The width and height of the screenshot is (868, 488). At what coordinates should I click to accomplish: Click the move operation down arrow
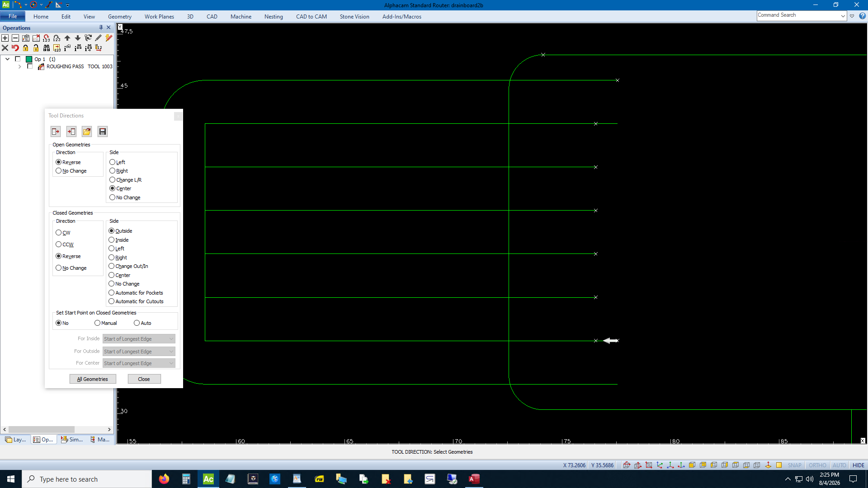[78, 38]
